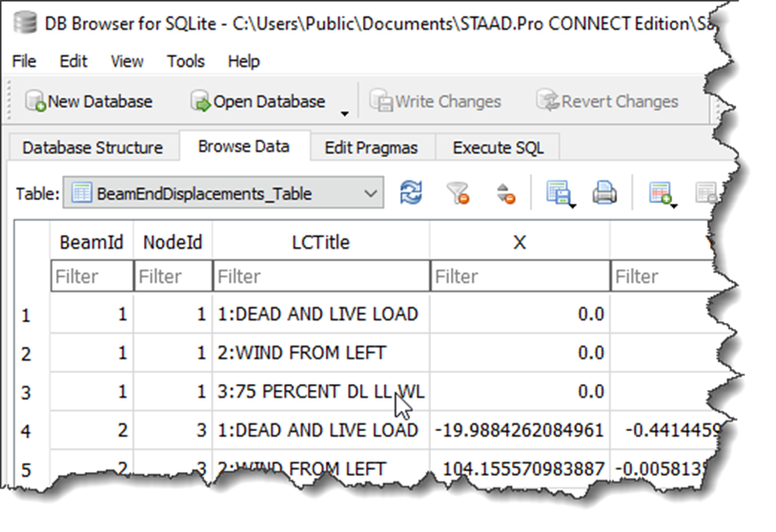Switch to the Database Structure tab
This screenshot has height=532, width=776.
(x=93, y=148)
